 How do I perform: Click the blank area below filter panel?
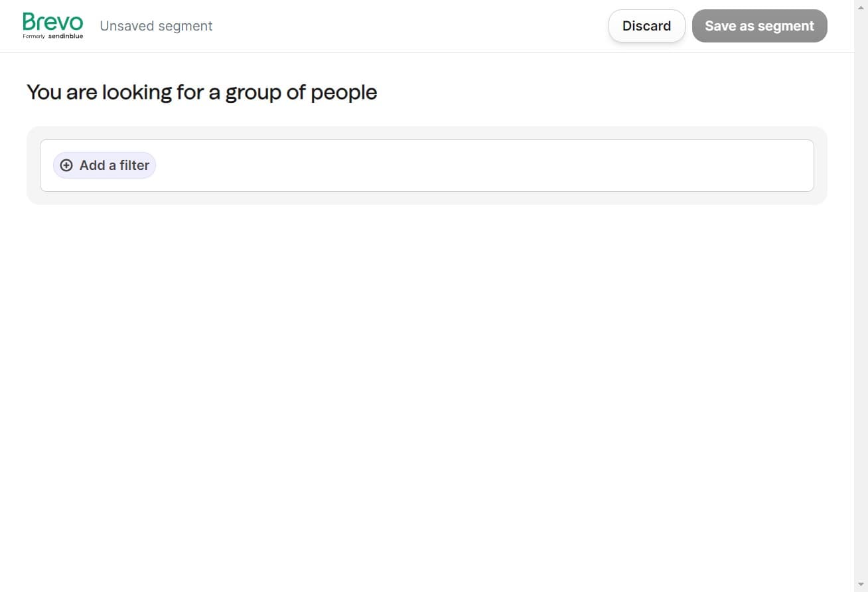425,365
